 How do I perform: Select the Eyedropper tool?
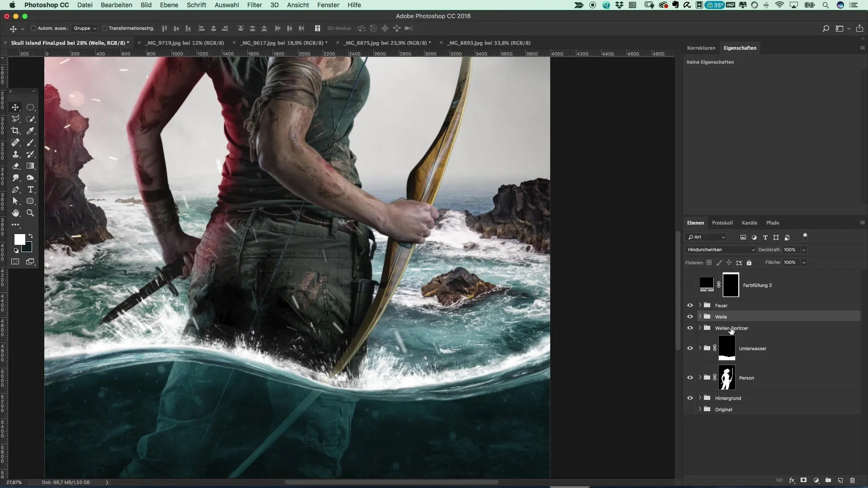pyautogui.click(x=30, y=131)
